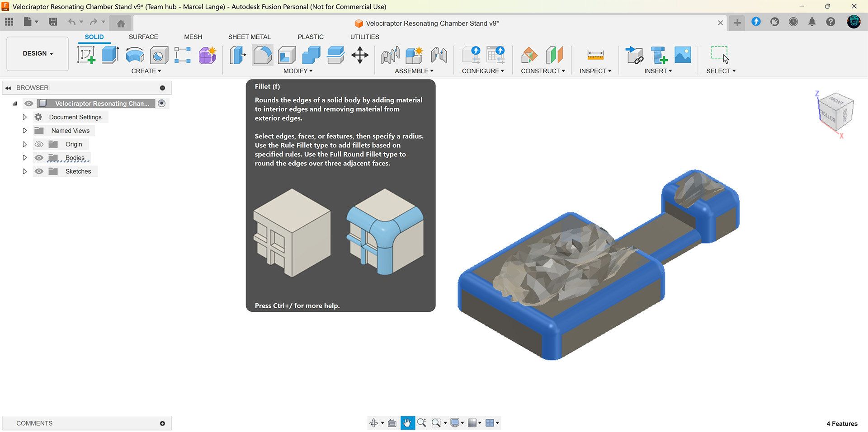Choose the Extrude tool icon
Image resolution: width=868 pixels, height=432 pixels.
click(110, 55)
